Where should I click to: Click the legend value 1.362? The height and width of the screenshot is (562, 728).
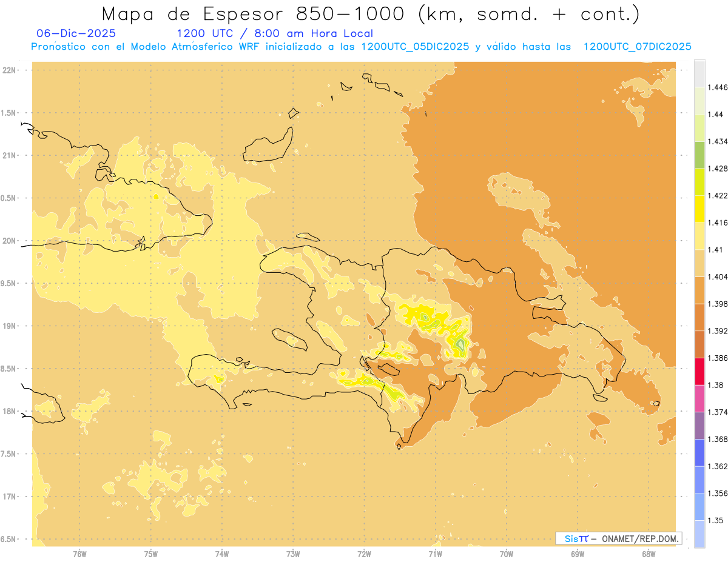718,466
